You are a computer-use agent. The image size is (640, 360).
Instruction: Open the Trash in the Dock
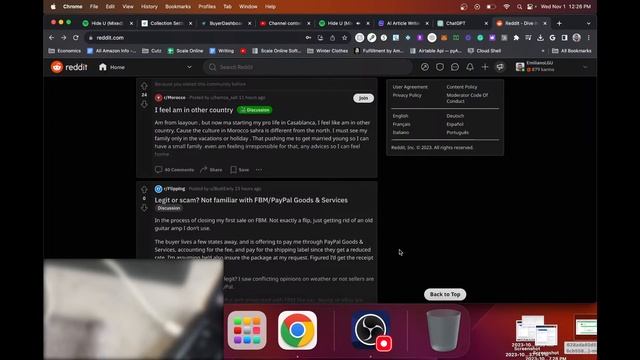443,330
